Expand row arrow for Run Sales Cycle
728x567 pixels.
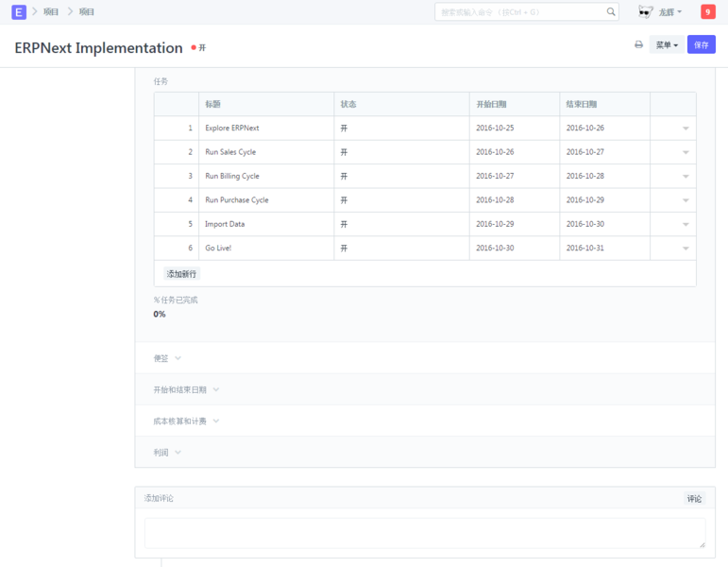[x=686, y=152]
